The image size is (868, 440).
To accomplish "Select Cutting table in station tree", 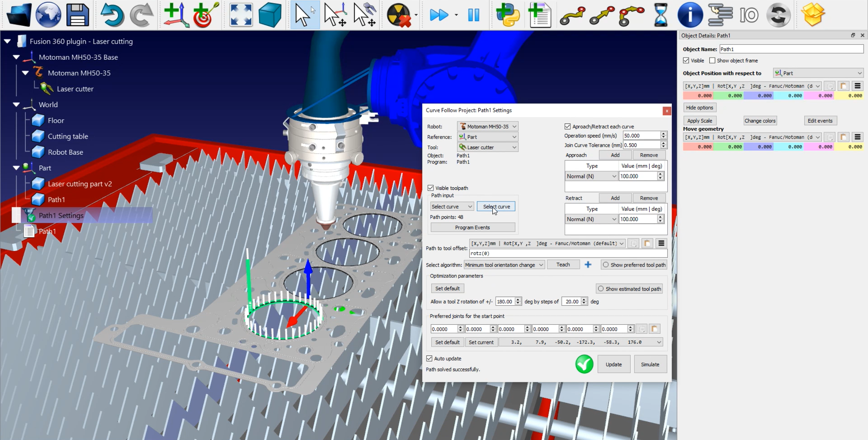I will [68, 136].
